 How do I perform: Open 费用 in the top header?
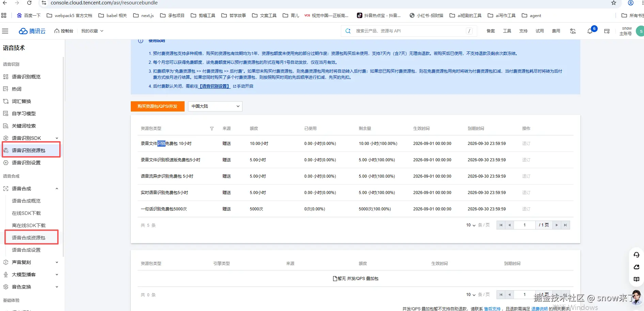click(556, 31)
